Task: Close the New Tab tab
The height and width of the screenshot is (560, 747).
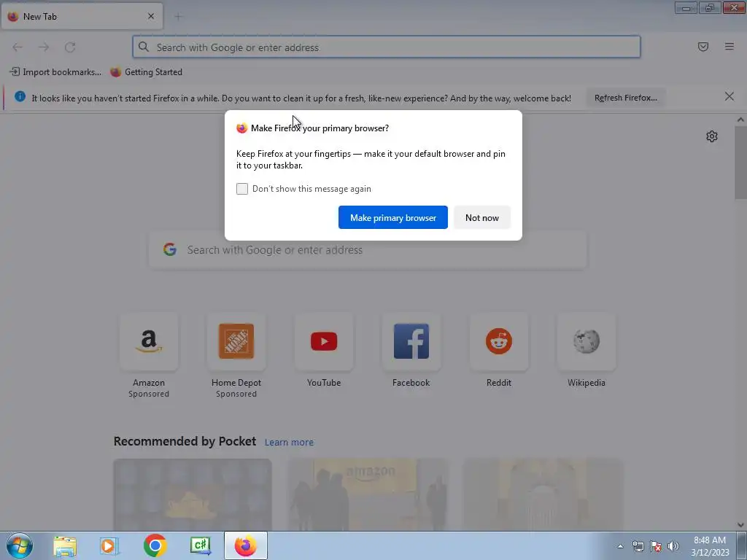Action: [x=151, y=16]
